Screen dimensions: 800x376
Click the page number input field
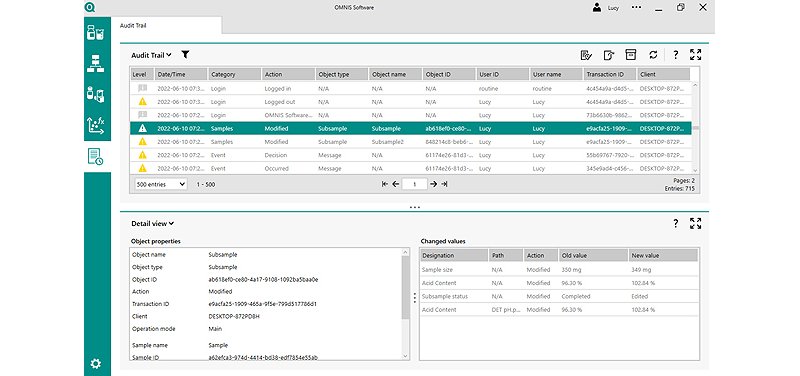(414, 184)
